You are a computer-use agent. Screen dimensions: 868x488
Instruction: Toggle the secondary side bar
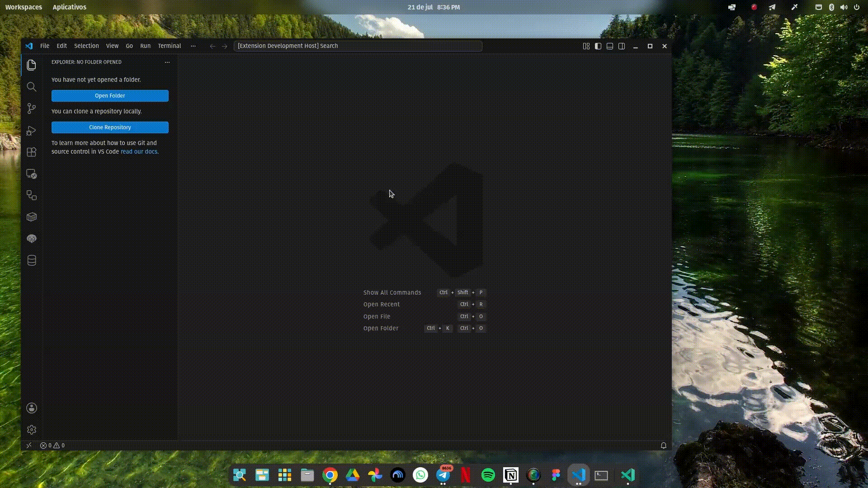coord(622,46)
